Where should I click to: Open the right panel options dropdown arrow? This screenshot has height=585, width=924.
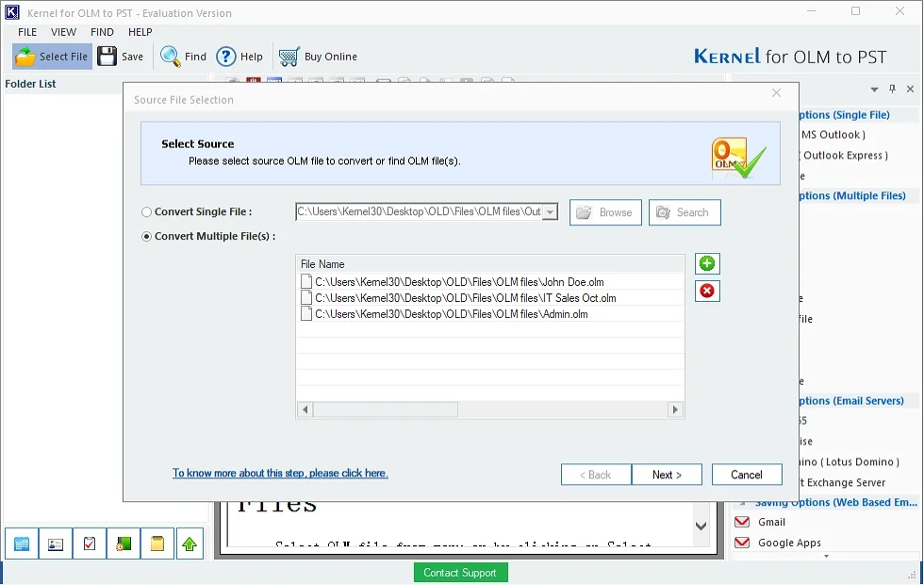875,90
